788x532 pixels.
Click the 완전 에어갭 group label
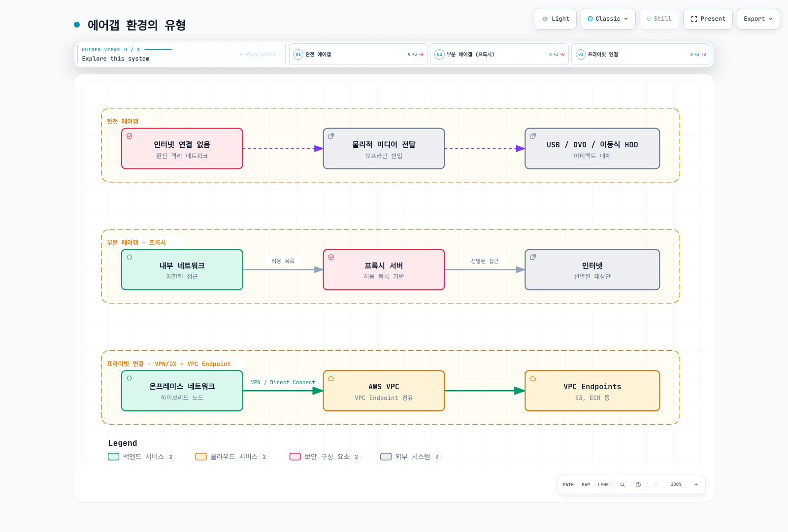click(x=123, y=121)
